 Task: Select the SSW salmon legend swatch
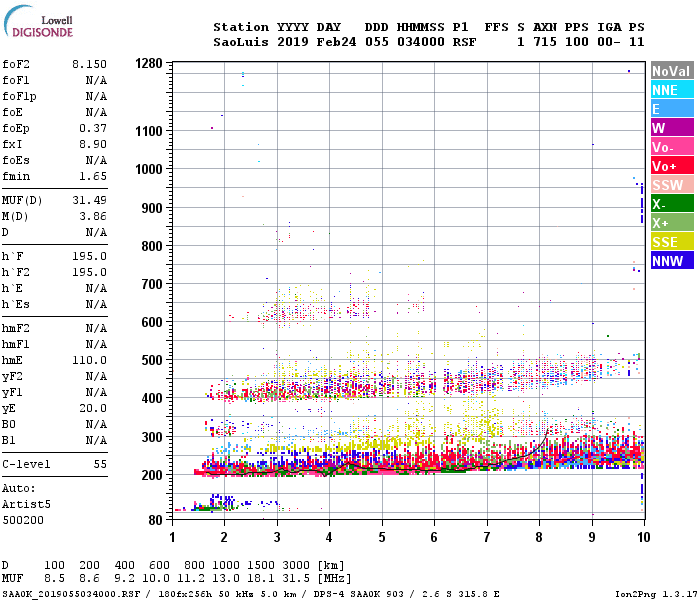(672, 185)
